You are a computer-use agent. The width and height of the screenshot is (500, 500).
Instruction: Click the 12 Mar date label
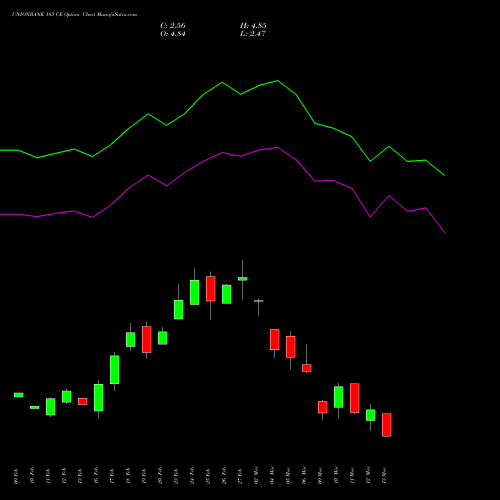pyautogui.click(x=368, y=475)
